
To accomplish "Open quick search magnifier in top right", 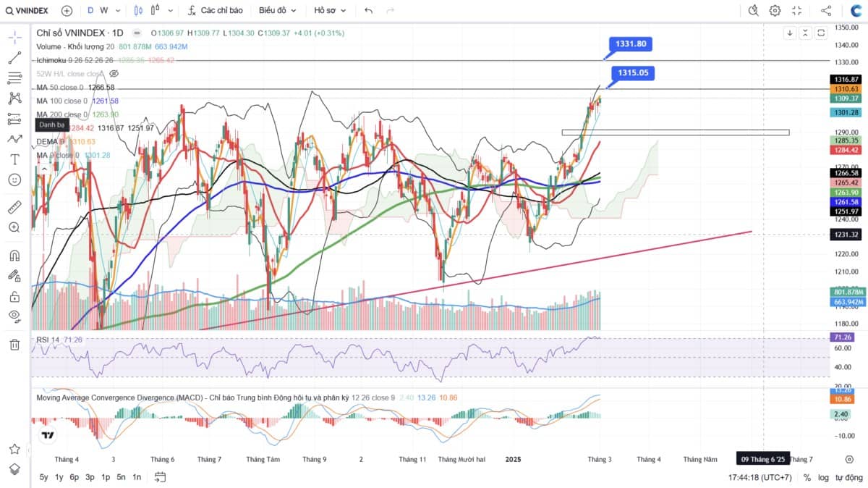I will pos(753,11).
